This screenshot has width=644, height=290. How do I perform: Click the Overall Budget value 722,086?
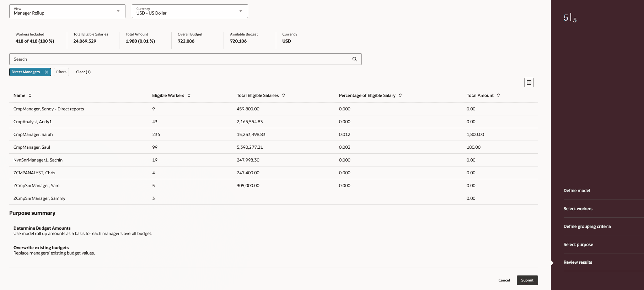[x=186, y=41]
